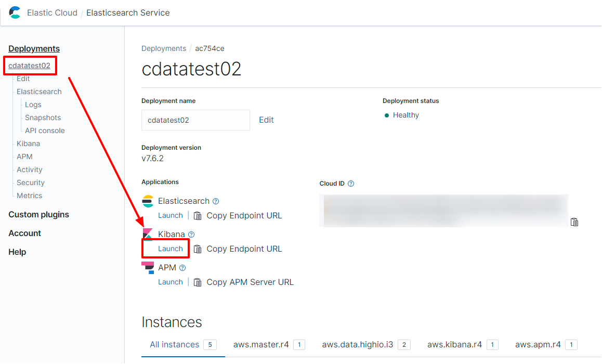Open APM in the sidebar
602x364 pixels.
24,157
